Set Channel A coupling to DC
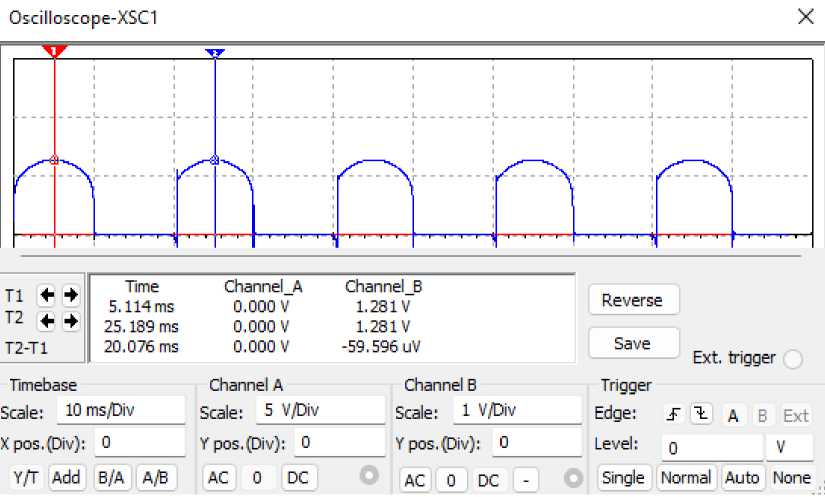The height and width of the screenshot is (497, 825). [298, 477]
